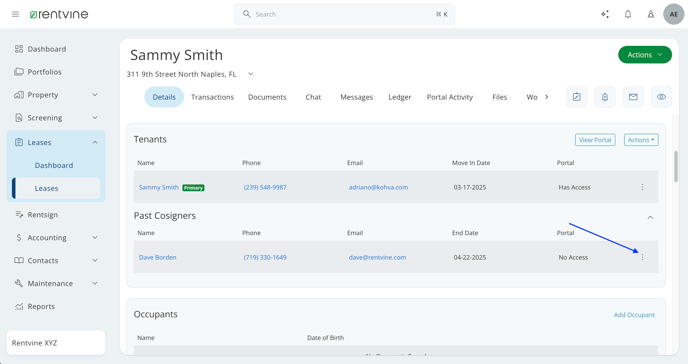Click the Search input field
Screen dimensions: 688x364
(x=344, y=14)
